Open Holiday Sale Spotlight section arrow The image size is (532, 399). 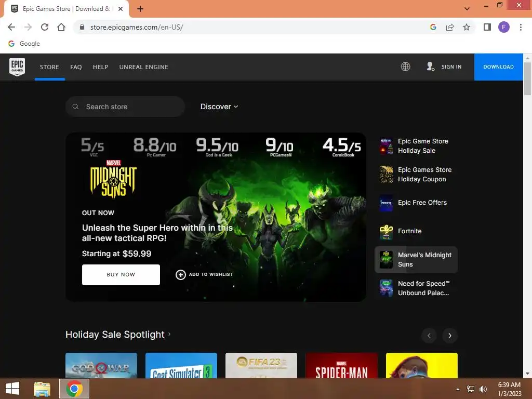(169, 334)
